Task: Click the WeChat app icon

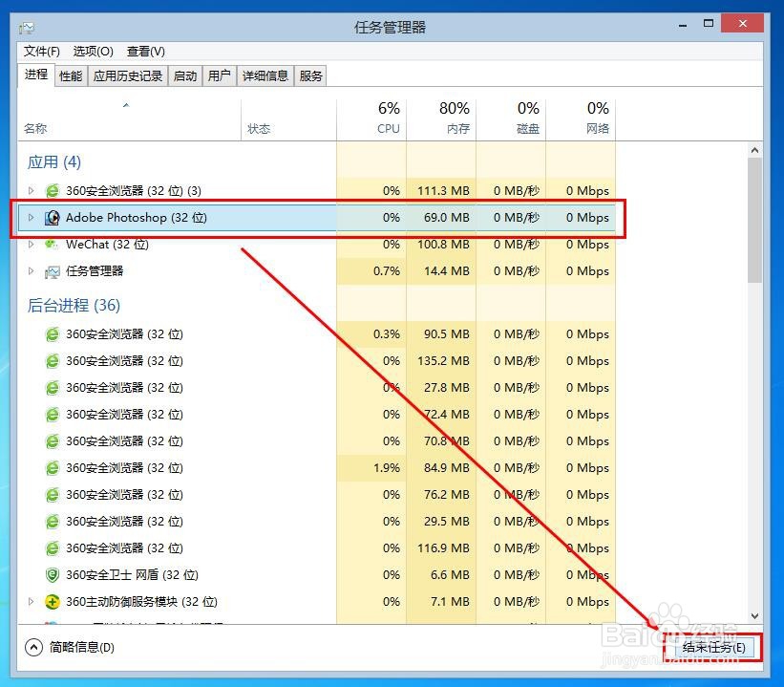Action: pyautogui.click(x=52, y=245)
